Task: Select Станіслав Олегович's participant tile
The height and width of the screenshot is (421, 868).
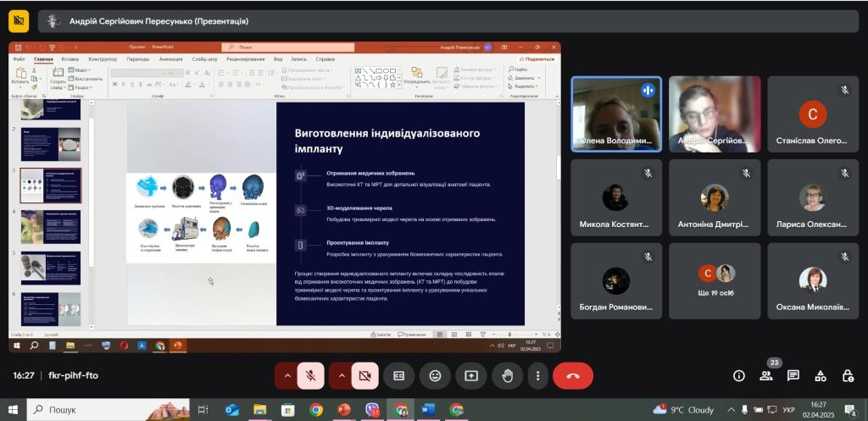Action: point(813,114)
